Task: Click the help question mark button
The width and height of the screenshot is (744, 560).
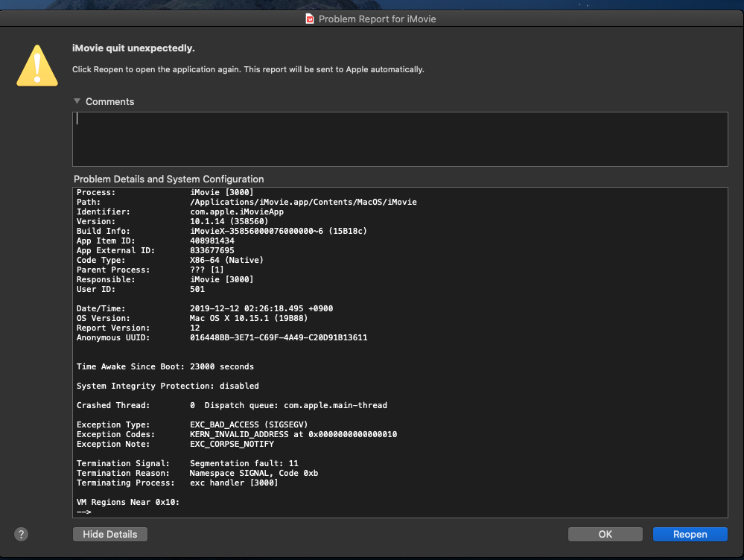Action: tap(21, 534)
